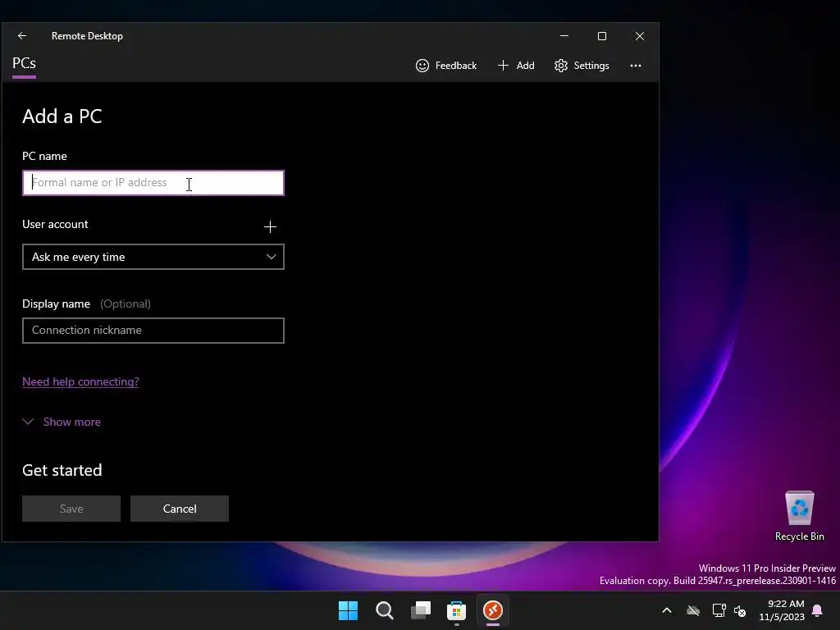Add a user account with plus icon

tap(270, 226)
